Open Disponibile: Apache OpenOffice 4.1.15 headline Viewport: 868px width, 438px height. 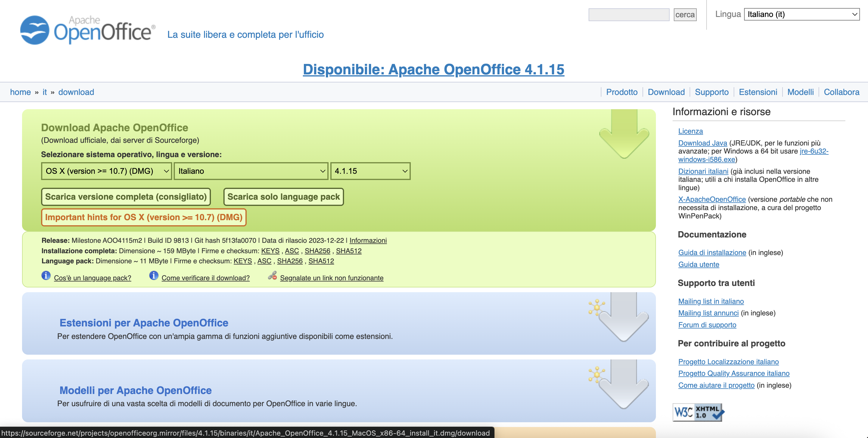[x=434, y=69]
